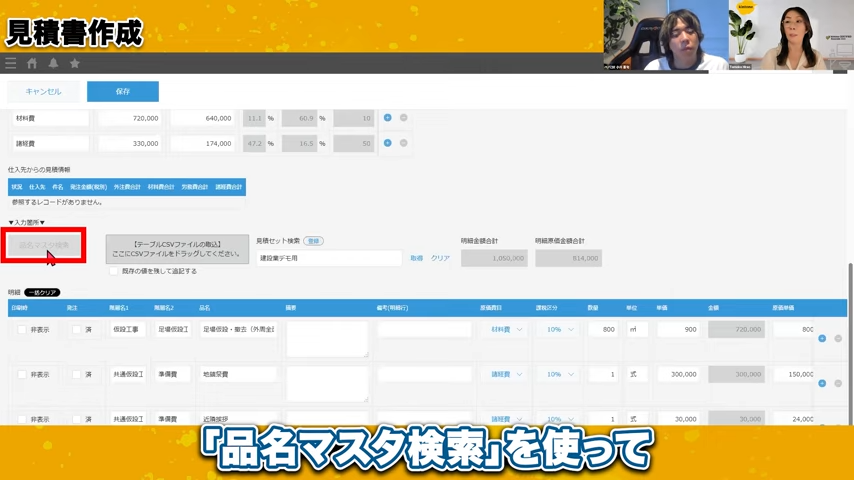Check 非表示 for the 近隣挨拶 row
The height and width of the screenshot is (480, 854).
coord(22,420)
